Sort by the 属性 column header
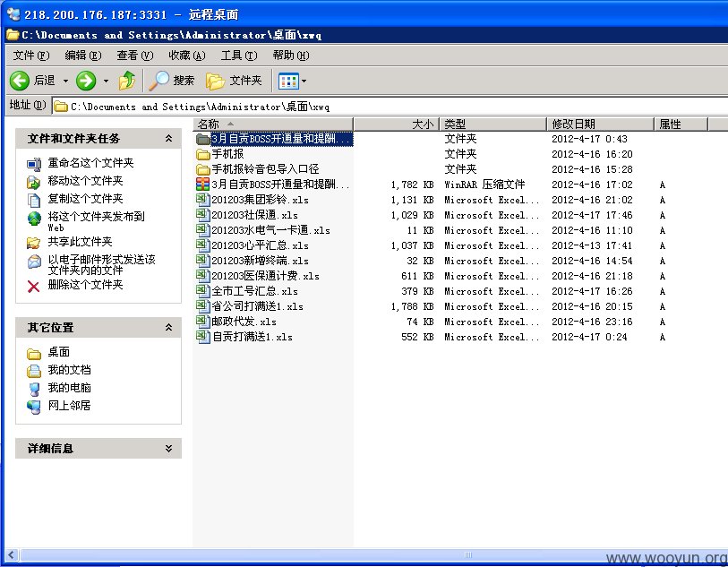Screen dimensions: 728x567 point(681,124)
